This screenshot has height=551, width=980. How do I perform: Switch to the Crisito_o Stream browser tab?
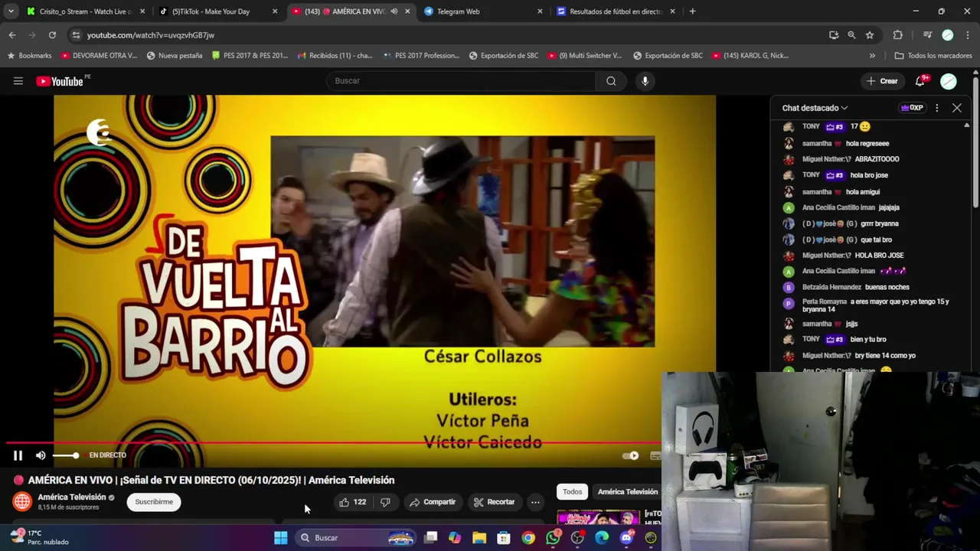[x=85, y=11]
